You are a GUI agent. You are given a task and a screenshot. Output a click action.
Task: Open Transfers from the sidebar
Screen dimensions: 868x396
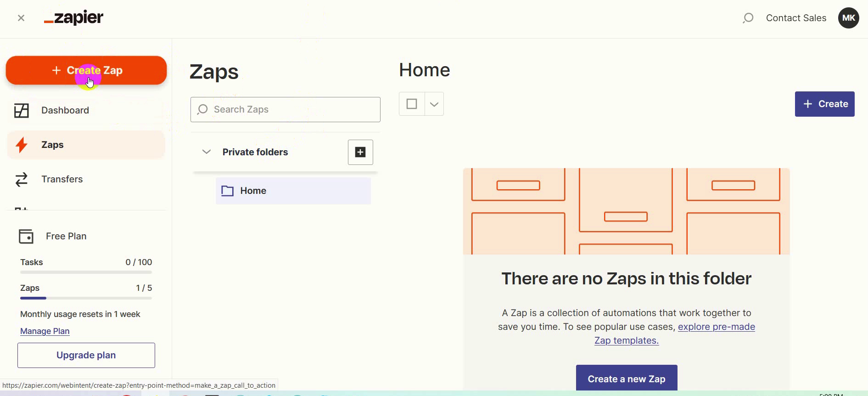tap(62, 179)
